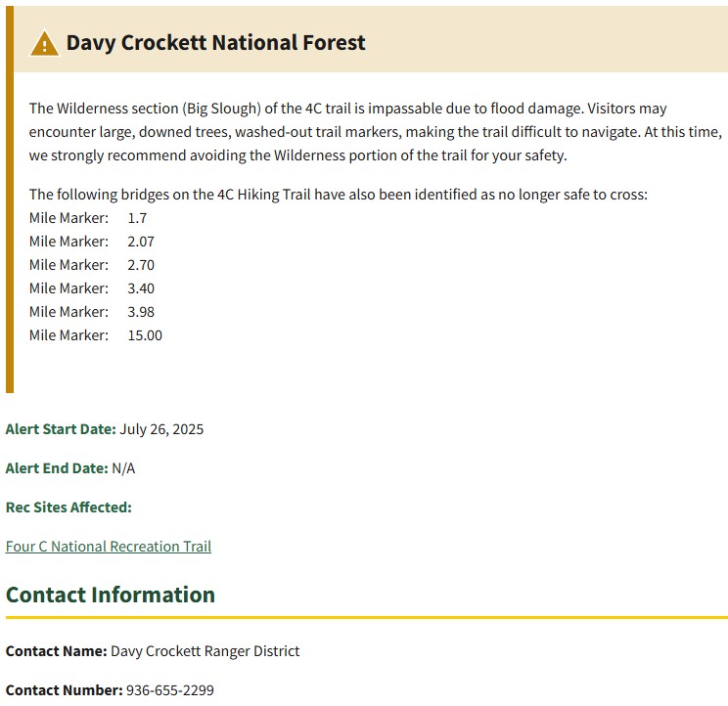The width and height of the screenshot is (728, 706).
Task: Click the July 26, 2025 date text
Action: (161, 429)
